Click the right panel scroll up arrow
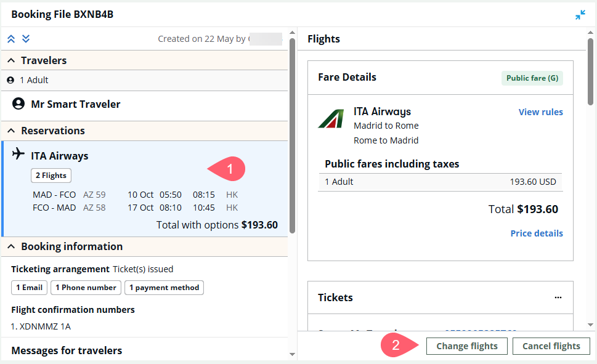This screenshot has width=597, height=364. (590, 33)
